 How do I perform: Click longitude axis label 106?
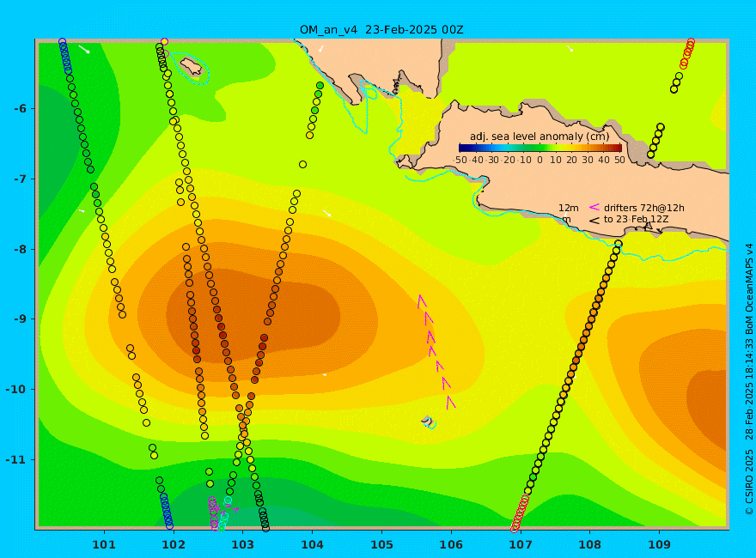pyautogui.click(x=451, y=544)
